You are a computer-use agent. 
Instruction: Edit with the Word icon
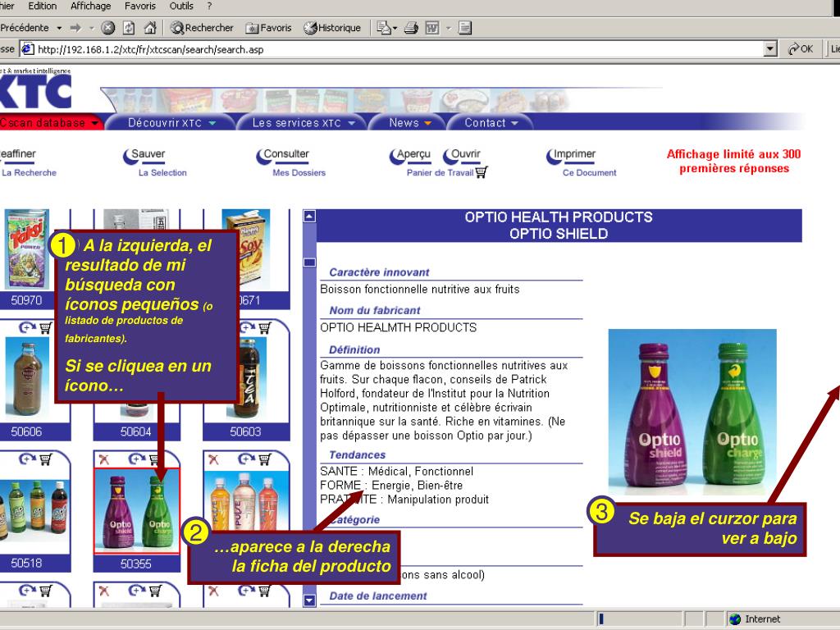[x=431, y=28]
